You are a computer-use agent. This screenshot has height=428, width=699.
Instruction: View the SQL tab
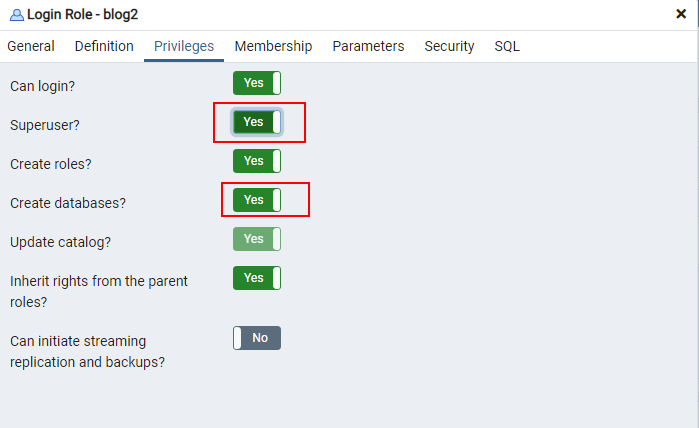pos(507,46)
